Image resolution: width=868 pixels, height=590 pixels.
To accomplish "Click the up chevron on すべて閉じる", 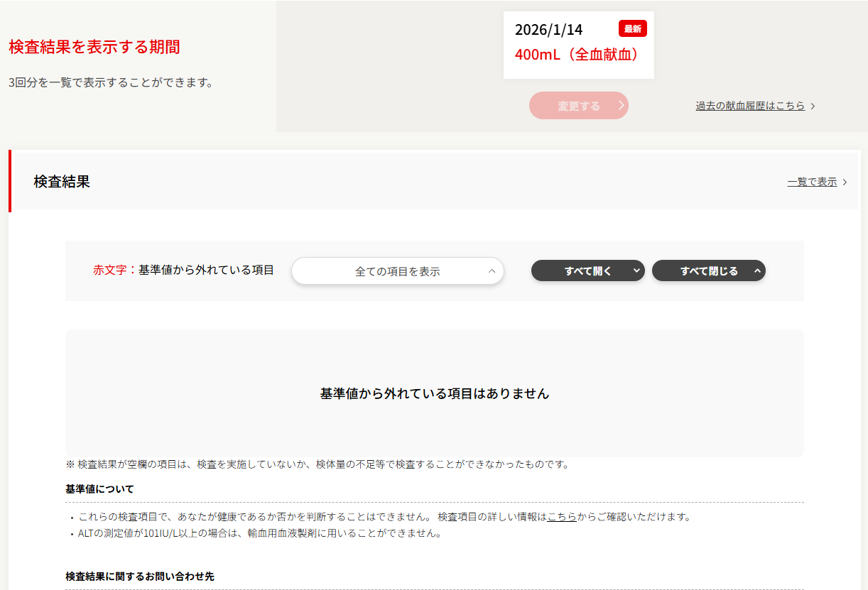I will coord(757,271).
